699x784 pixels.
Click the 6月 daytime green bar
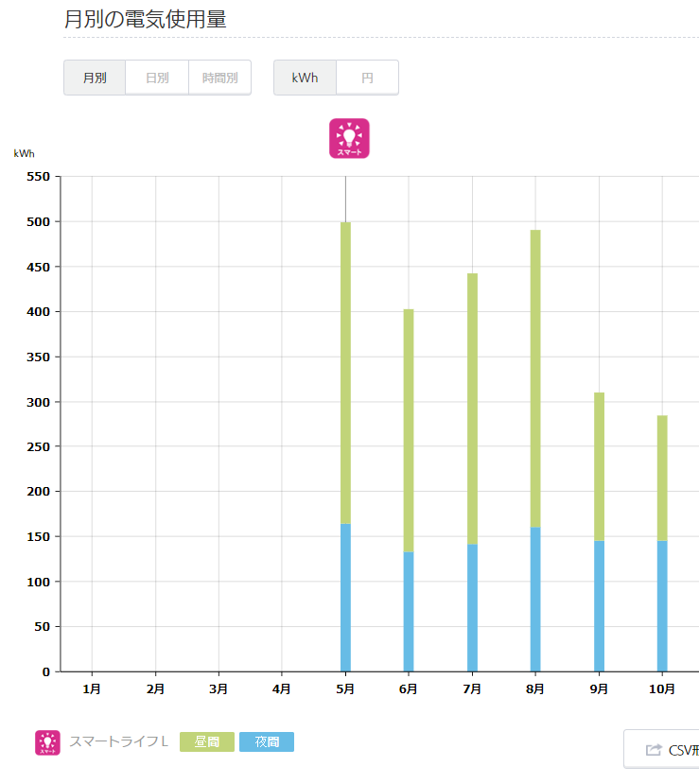[409, 430]
